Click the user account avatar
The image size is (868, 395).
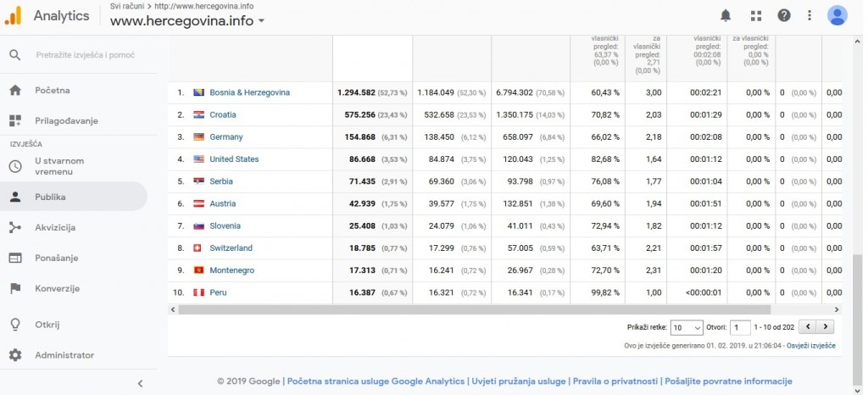pos(837,15)
